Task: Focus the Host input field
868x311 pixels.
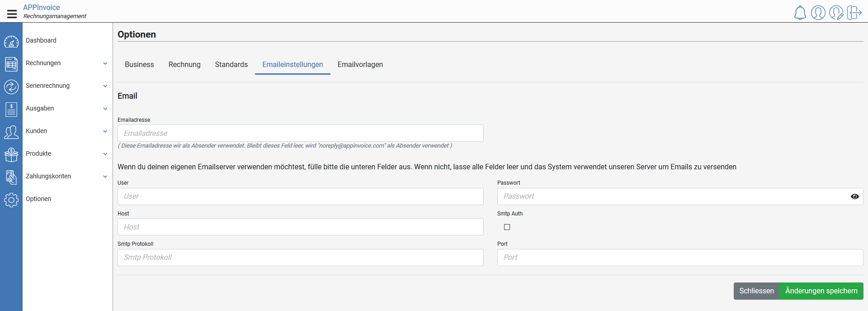Action: pos(300,227)
